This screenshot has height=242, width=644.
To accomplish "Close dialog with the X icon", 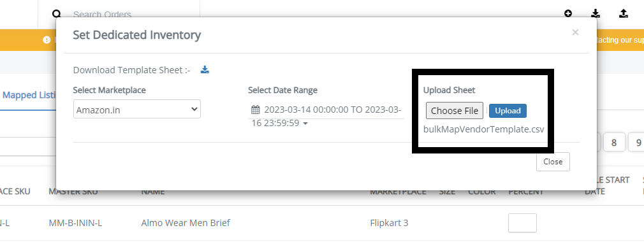I will (575, 32).
